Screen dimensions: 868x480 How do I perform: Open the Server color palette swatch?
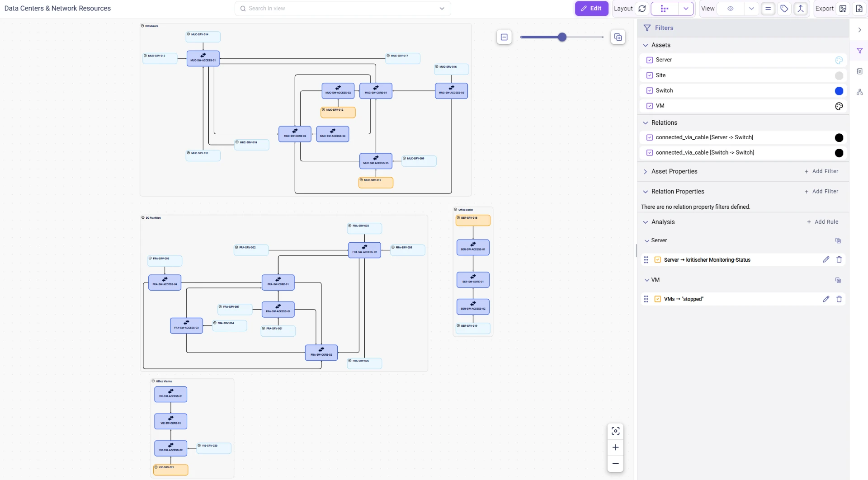839,60
